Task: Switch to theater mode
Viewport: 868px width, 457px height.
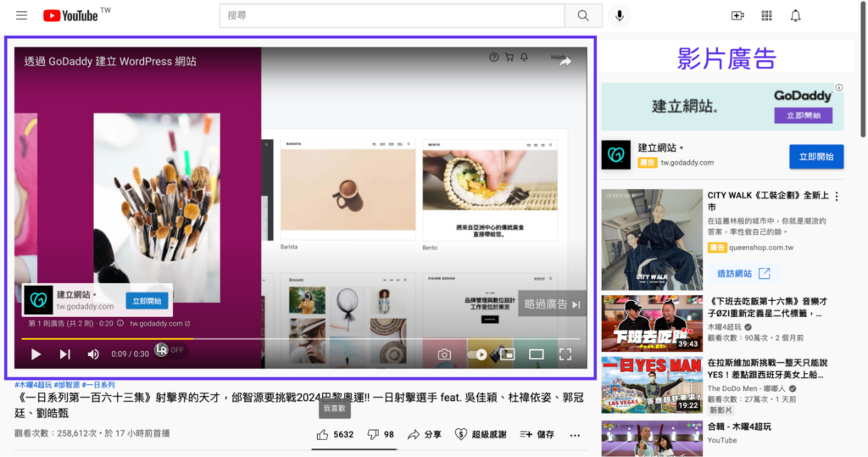Action: click(x=537, y=354)
